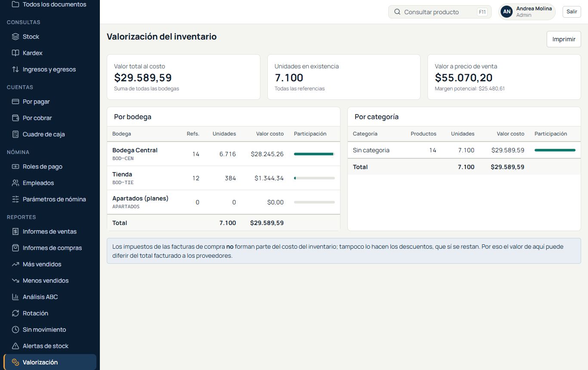Click the Informes de ventas receipt icon
The image size is (588, 370).
point(15,231)
